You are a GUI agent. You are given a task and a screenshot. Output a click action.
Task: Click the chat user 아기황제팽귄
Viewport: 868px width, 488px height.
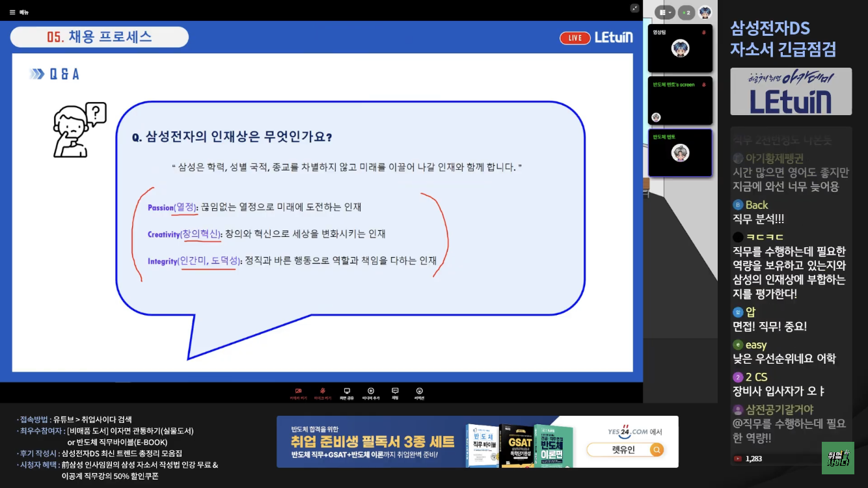pyautogui.click(x=774, y=158)
